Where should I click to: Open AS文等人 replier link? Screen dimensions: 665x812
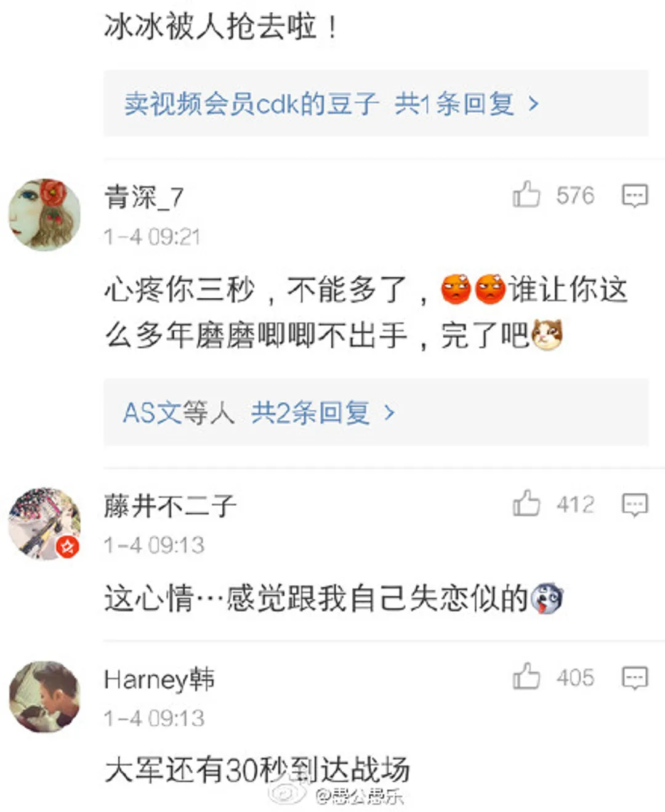pos(179,412)
